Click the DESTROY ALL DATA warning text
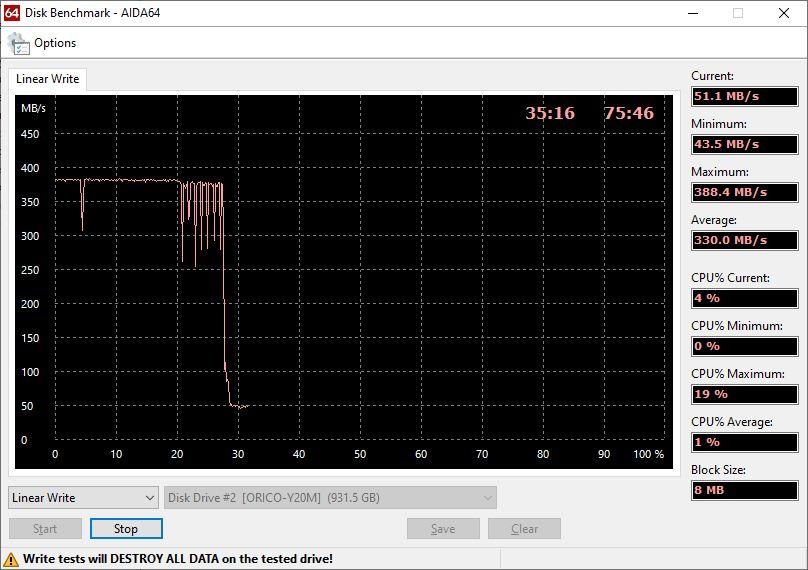 (178, 559)
